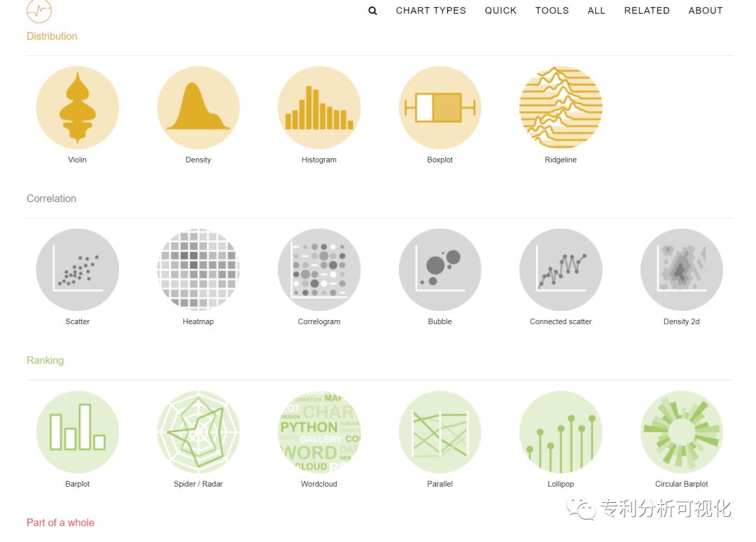Click the Boxplot text label
756x542 pixels.
(440, 160)
